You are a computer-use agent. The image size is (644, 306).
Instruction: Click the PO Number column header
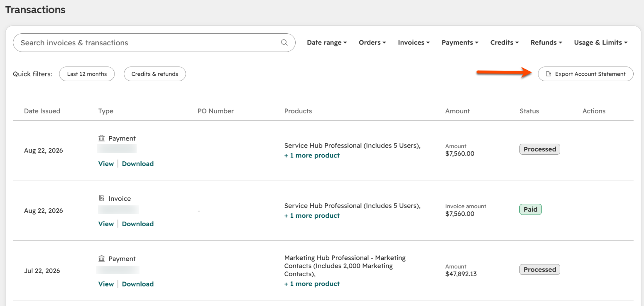point(215,111)
